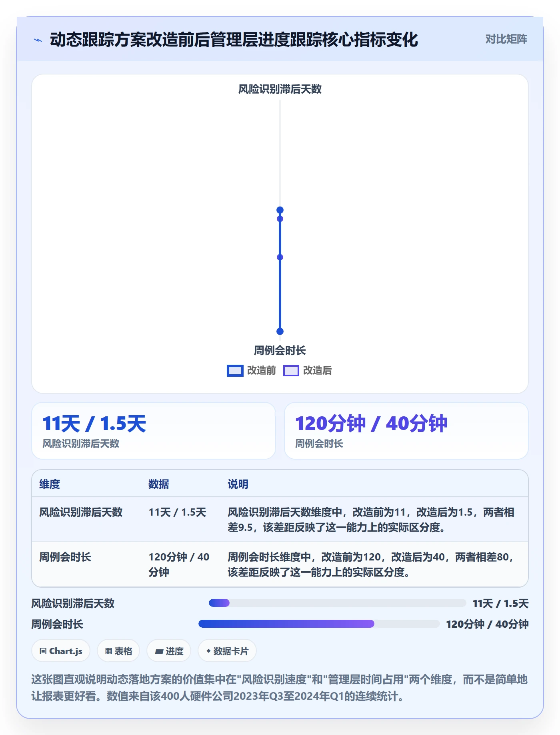Viewport: 560px width, 735px height.
Task: Click the 风险识别滞后天数 progress bar
Action: (x=337, y=603)
